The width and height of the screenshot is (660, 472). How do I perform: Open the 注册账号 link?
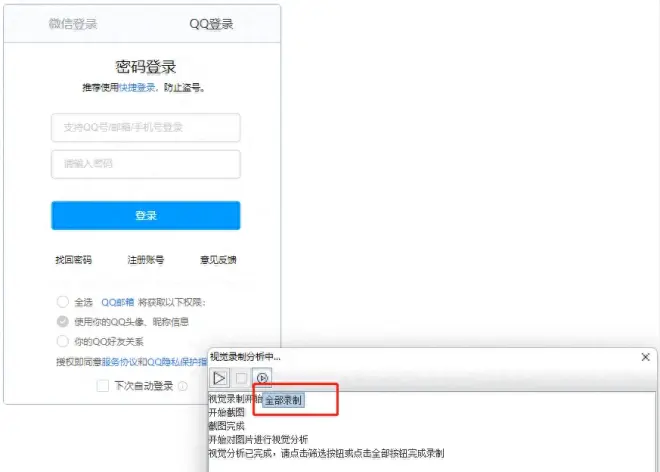[x=146, y=260]
